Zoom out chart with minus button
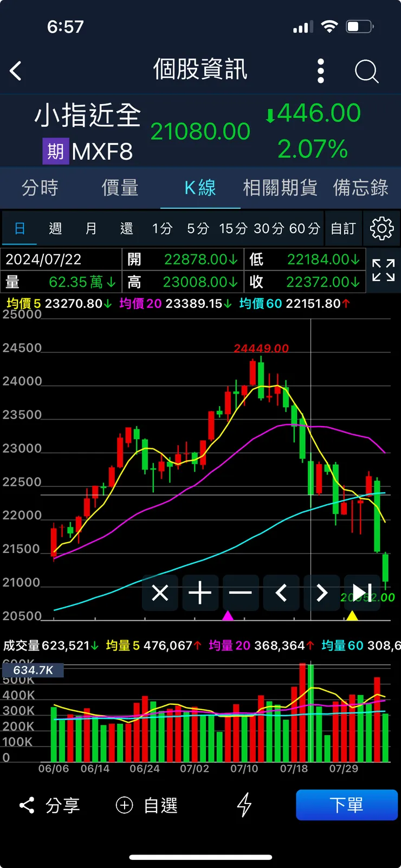 click(x=240, y=593)
